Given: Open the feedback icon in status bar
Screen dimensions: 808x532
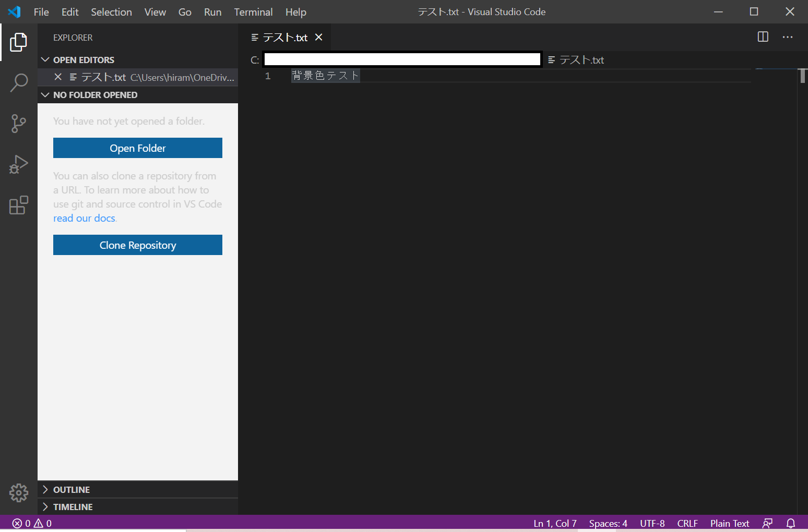Looking at the screenshot, I should tap(767, 523).
